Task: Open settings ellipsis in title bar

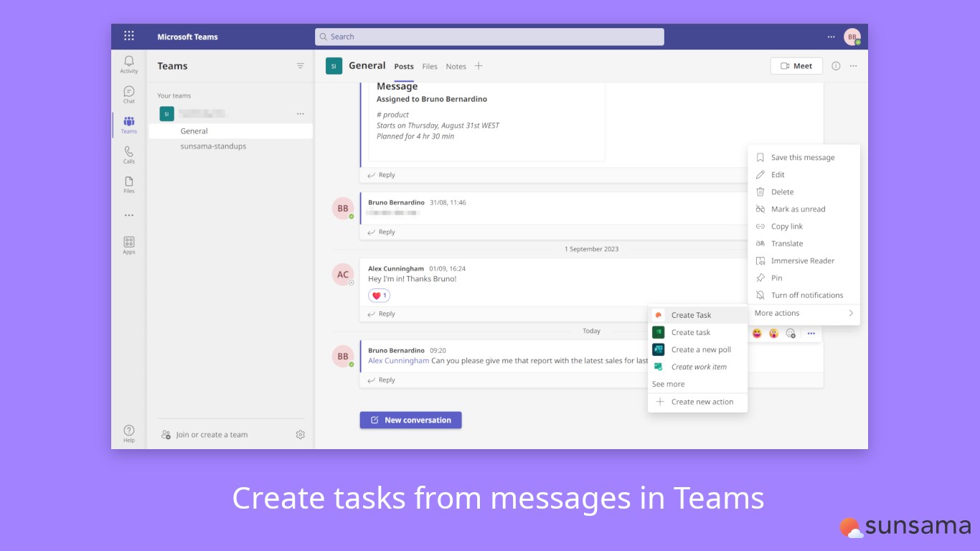Action: click(831, 36)
